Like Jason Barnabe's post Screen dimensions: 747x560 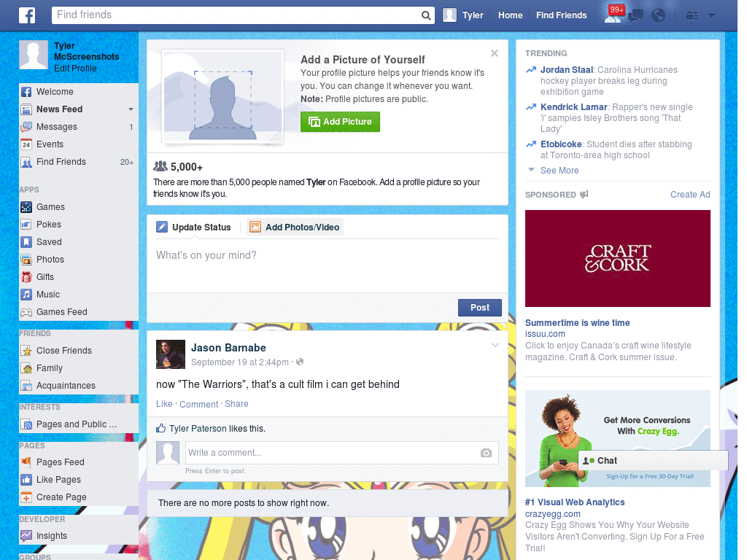click(164, 404)
